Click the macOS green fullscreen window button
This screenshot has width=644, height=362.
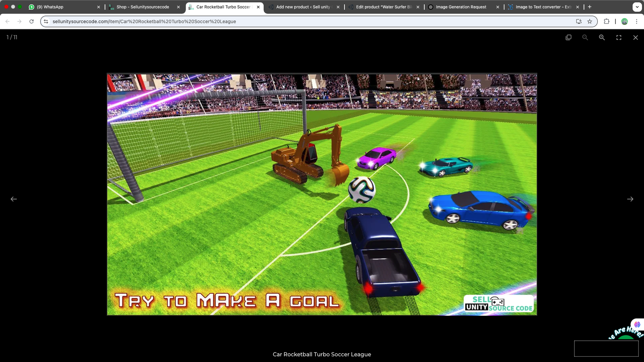tap(20, 7)
